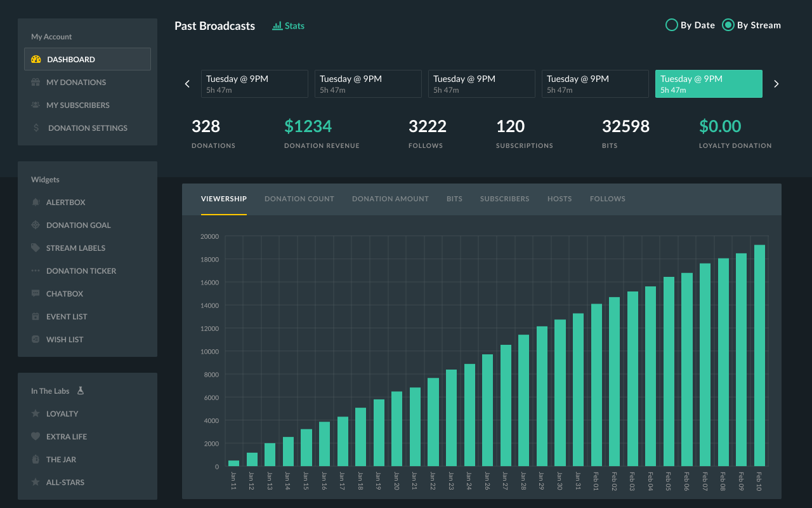This screenshot has width=812, height=508.
Task: Open the Donation Amount tab
Action: point(390,199)
